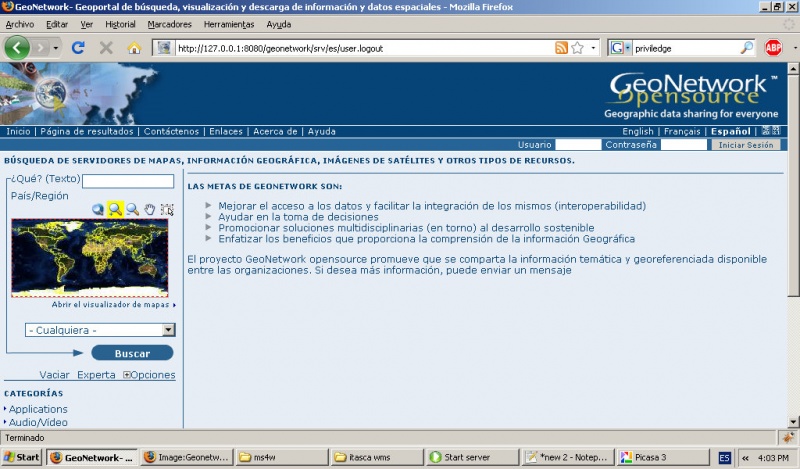Open the Marcadores menu
Image resolution: width=800 pixels, height=469 pixels.
pyautogui.click(x=169, y=24)
